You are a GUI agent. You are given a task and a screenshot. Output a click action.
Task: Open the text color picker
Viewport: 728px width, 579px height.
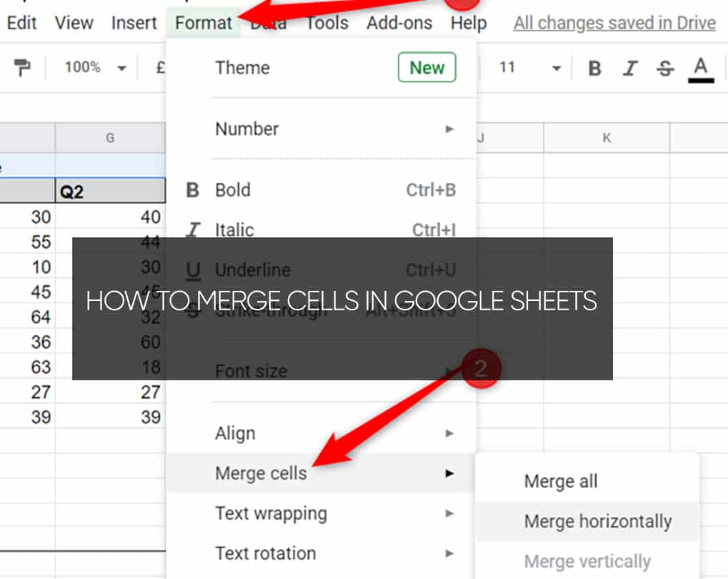pos(701,70)
